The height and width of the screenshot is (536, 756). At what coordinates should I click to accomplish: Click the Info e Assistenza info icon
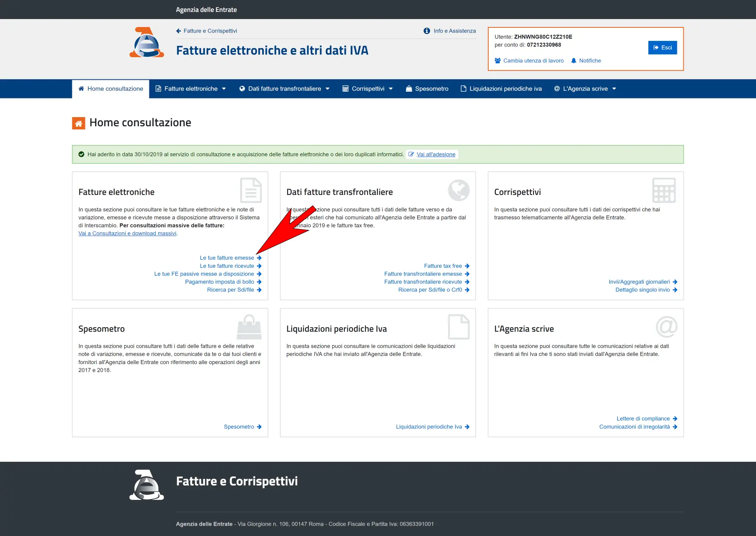tap(427, 31)
